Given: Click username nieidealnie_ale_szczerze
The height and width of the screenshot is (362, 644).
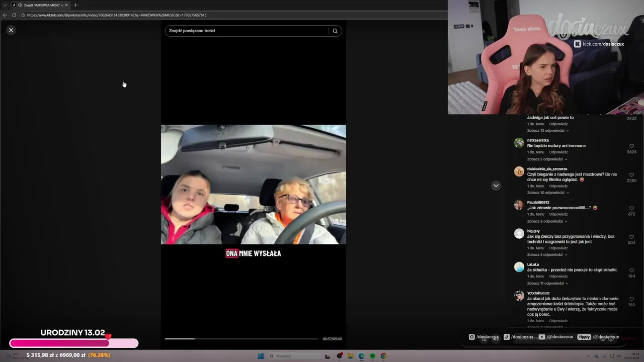Looking at the screenshot, I should 547,169.
